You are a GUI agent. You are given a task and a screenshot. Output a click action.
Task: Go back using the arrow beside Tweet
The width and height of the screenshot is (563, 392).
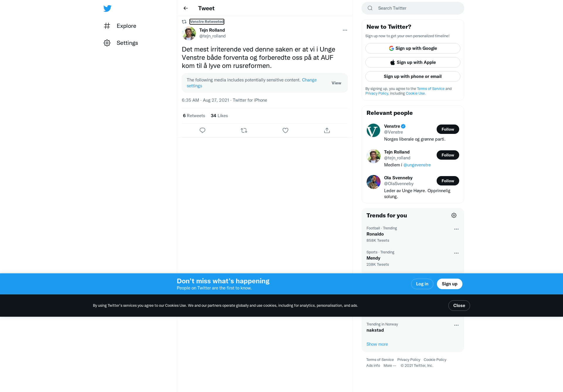point(186,8)
